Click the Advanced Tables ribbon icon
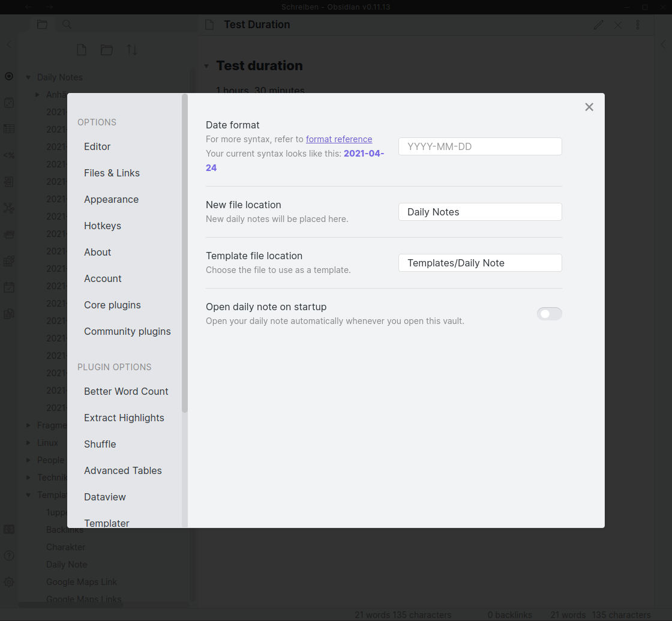The width and height of the screenshot is (672, 621). tap(9, 128)
